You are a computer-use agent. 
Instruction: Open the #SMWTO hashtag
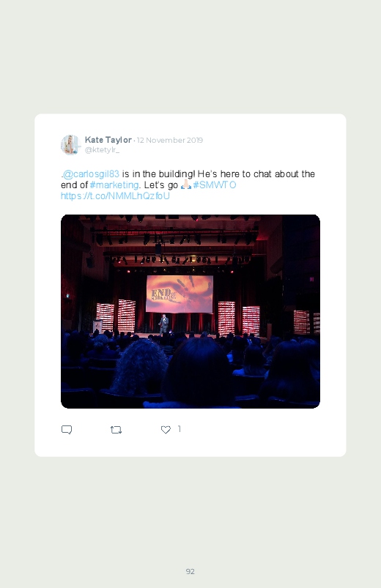click(x=215, y=185)
